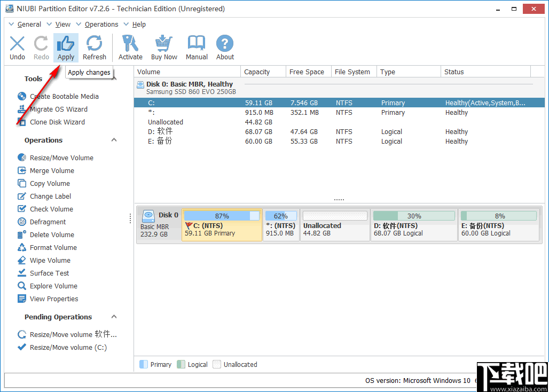Image resolution: width=549 pixels, height=392 pixels.
Task: Open the Operations menu
Action: (101, 24)
